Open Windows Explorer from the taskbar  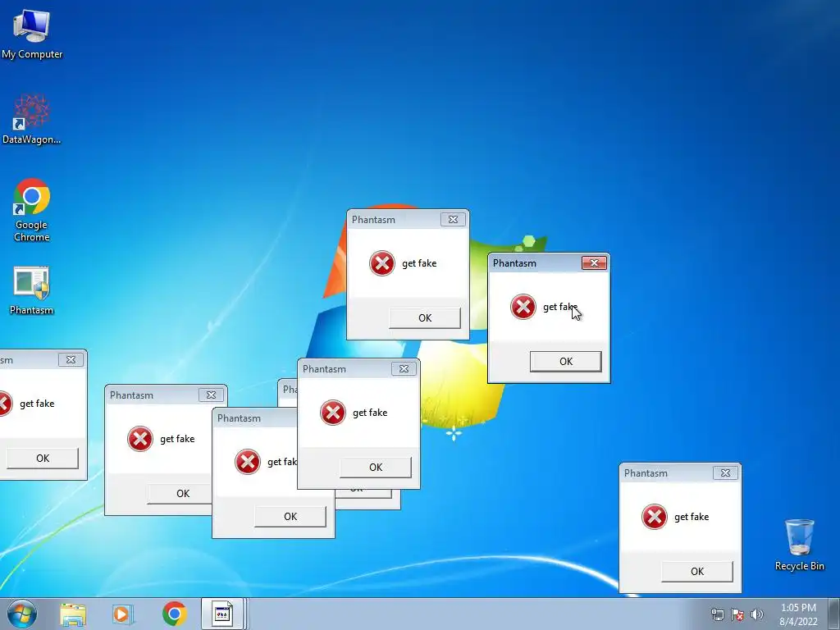[x=73, y=614]
